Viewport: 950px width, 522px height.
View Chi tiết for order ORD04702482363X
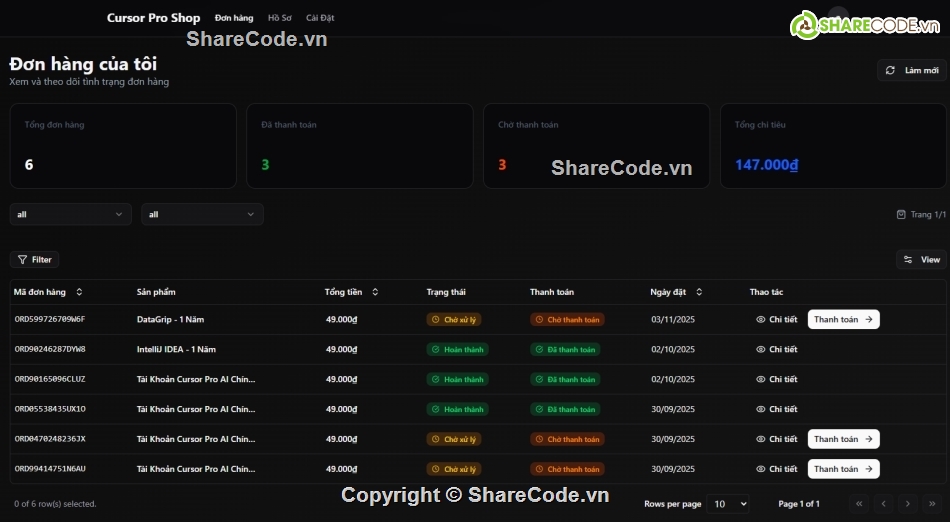click(777, 439)
